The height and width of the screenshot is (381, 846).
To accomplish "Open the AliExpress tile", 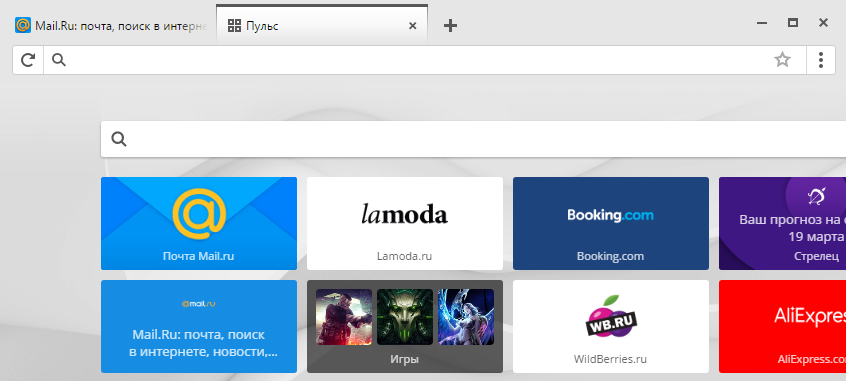I will 782,326.
